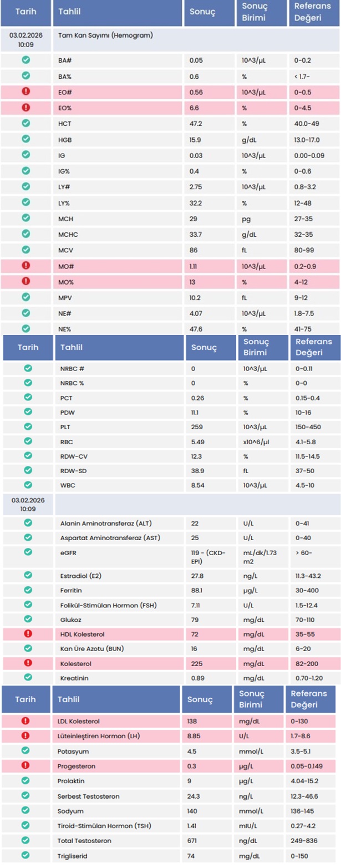Click the alert icon on the Kolesterol row
Image resolution: width=341 pixels, height=868 pixels.
pyautogui.click(x=28, y=662)
